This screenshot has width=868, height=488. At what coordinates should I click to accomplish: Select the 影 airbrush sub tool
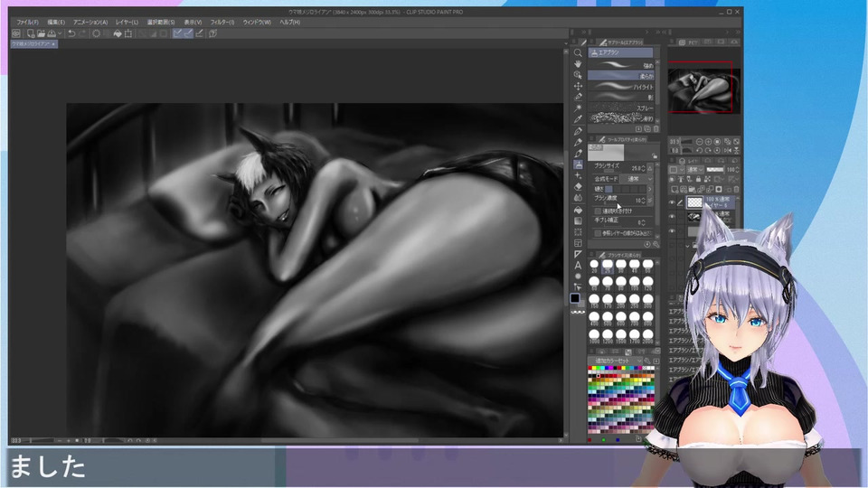click(x=620, y=98)
